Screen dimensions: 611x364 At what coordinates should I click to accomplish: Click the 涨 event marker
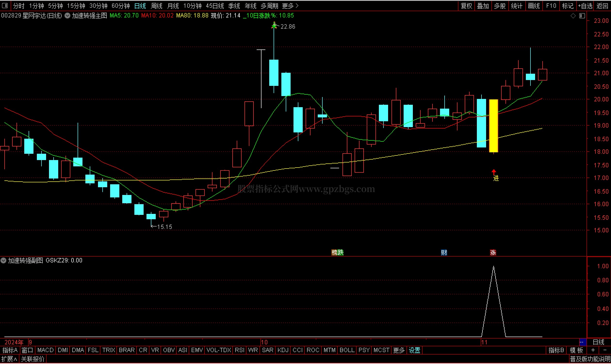pyautogui.click(x=493, y=253)
